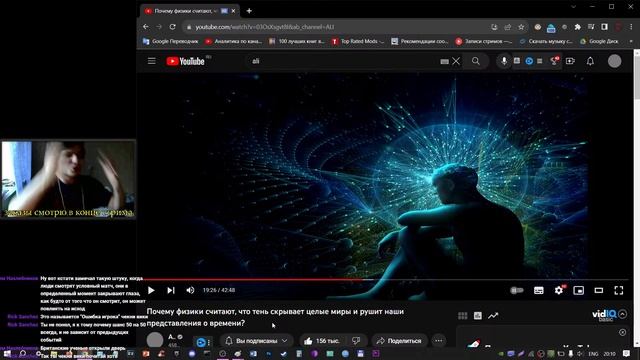Start voice search with the microphone
This screenshot has width=640, height=360.
[x=504, y=61]
